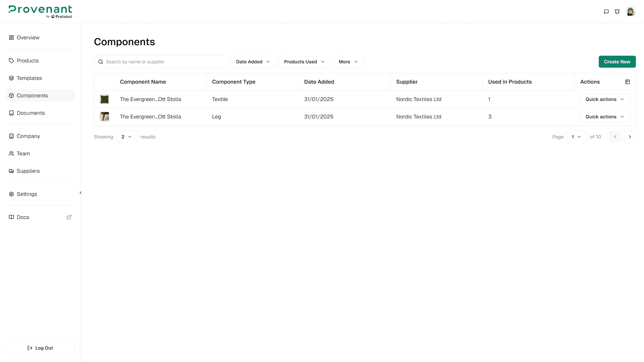The image size is (644, 362).
Task: Open the Leg component thumbnail
Action: click(x=104, y=117)
